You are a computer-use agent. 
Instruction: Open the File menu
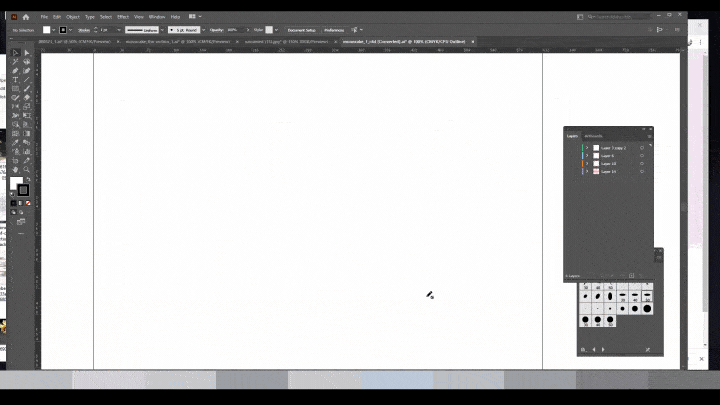pos(44,17)
